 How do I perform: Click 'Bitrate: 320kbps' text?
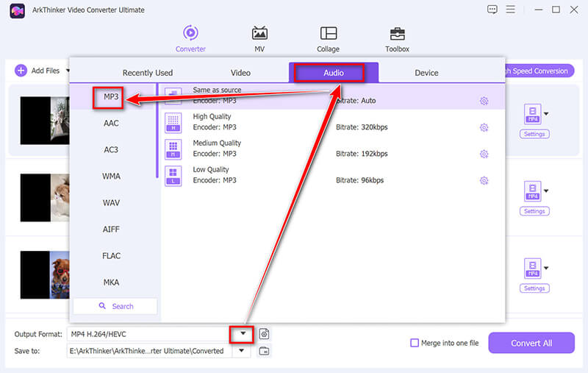click(x=362, y=127)
